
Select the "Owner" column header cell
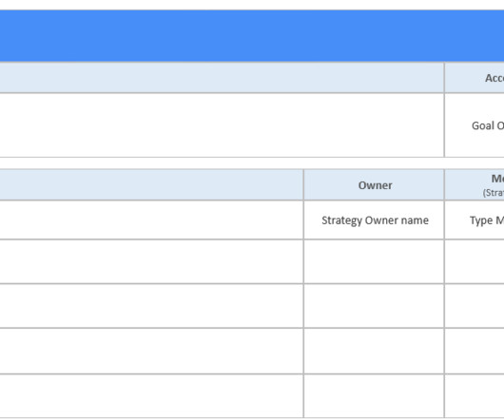374,185
